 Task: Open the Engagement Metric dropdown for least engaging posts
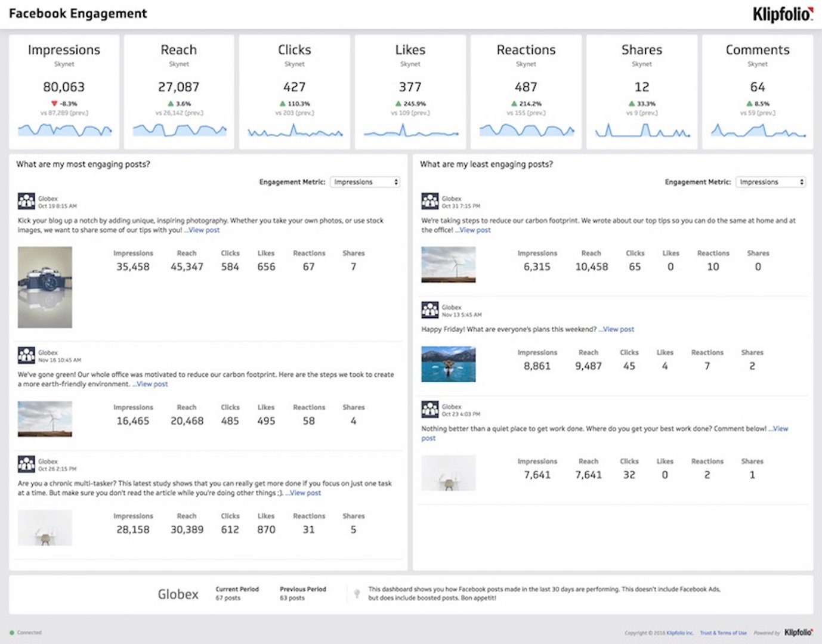(771, 182)
